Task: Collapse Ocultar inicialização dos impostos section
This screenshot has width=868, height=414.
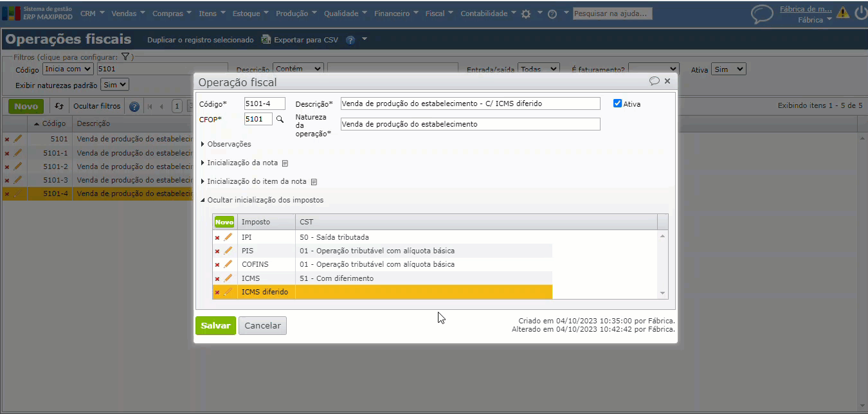Action: (262, 200)
